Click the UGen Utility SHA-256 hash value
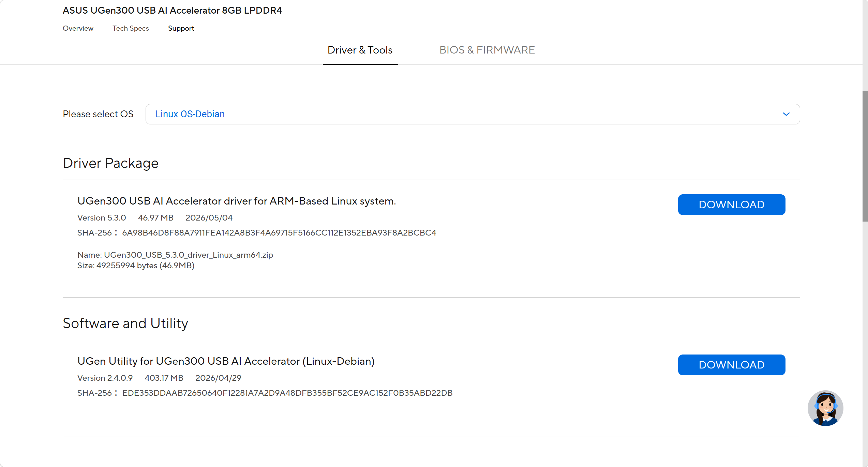Image resolution: width=868 pixels, height=467 pixels. (287, 393)
